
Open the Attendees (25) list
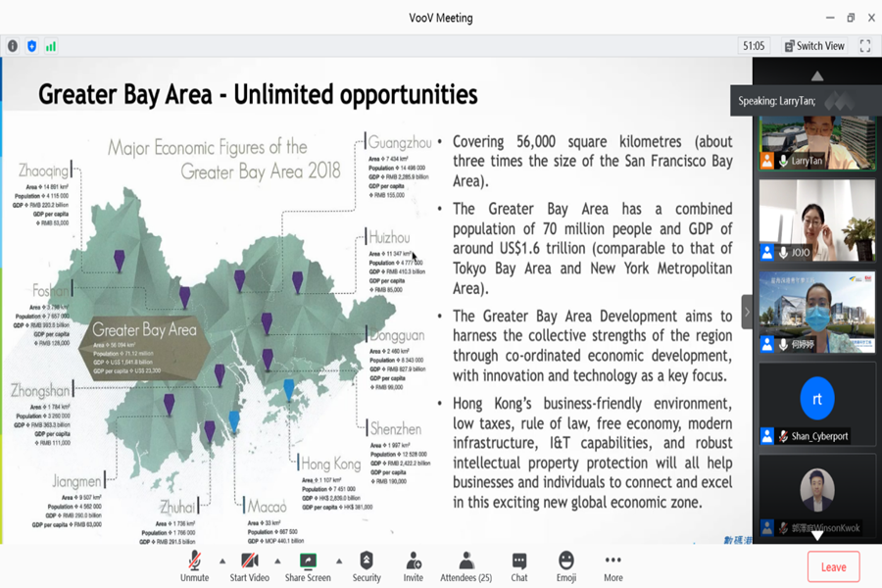[x=465, y=566]
